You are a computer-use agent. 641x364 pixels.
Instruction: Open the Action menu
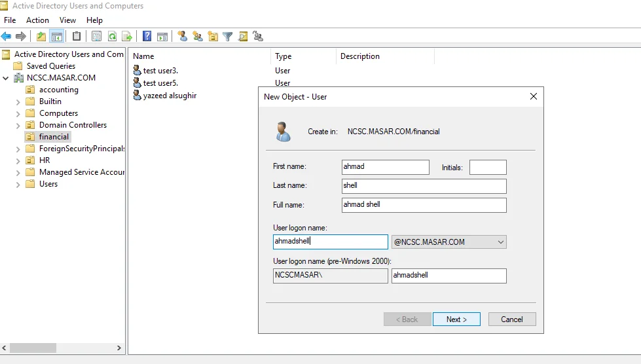37,20
